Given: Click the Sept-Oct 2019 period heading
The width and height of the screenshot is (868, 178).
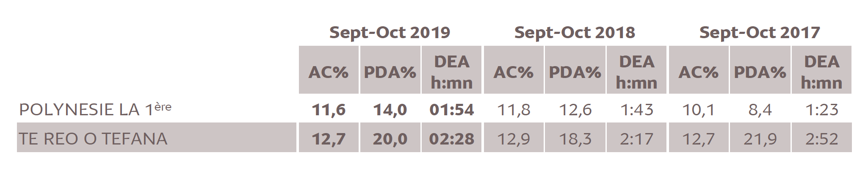Looking at the screenshot, I should point(390,33).
